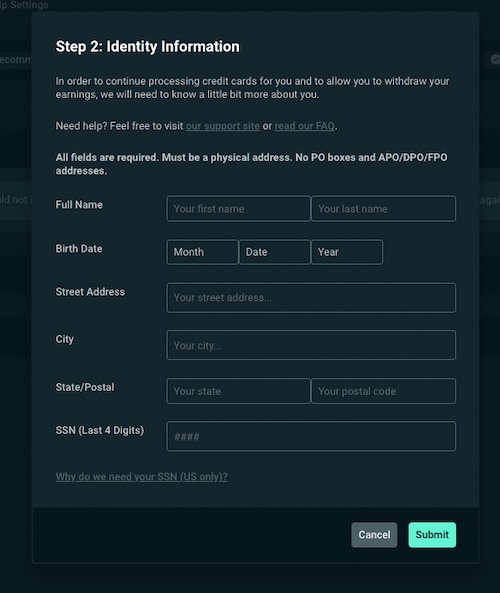Image resolution: width=500 pixels, height=593 pixels.
Task: Open the Month dropdown for birth date
Action: (x=203, y=252)
